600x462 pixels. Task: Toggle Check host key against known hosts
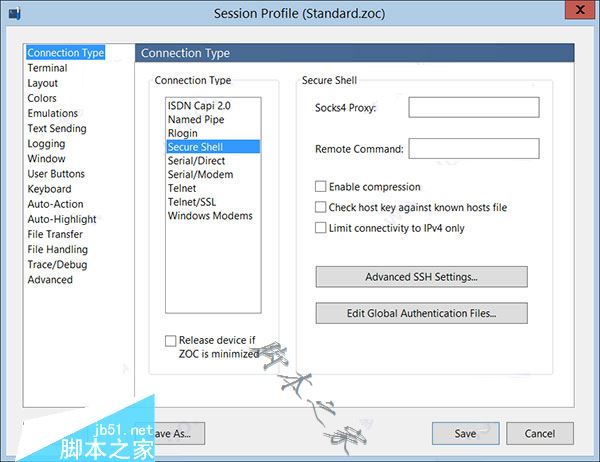click(x=321, y=208)
